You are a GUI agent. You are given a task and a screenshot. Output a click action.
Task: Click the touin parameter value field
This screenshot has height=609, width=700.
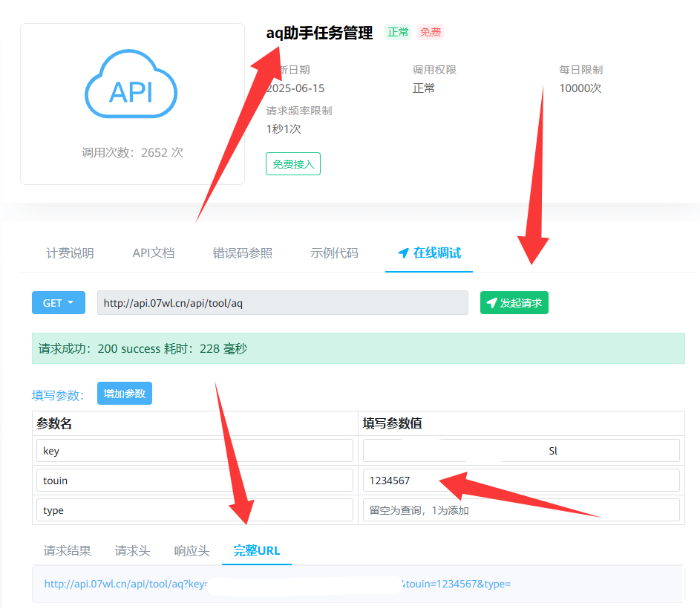tap(520, 480)
